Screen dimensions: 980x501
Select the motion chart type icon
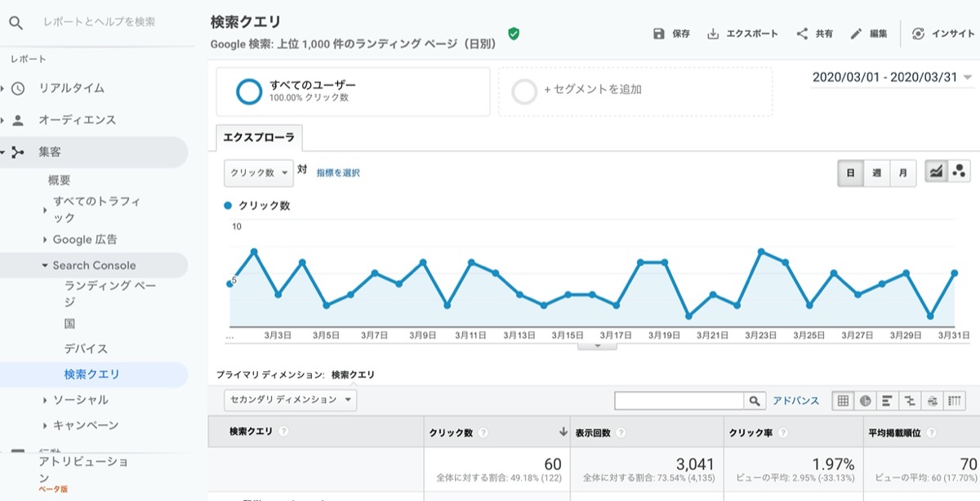click(x=959, y=172)
